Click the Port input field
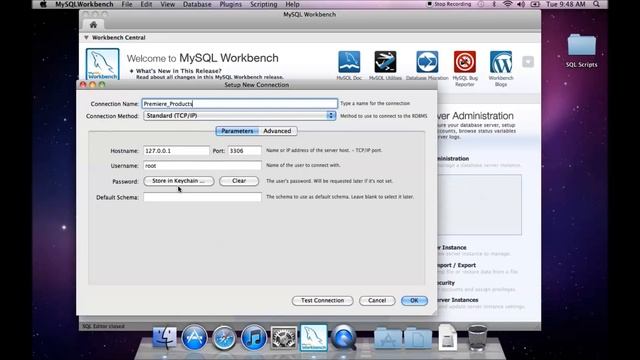This screenshot has width=640, height=360. click(244, 151)
